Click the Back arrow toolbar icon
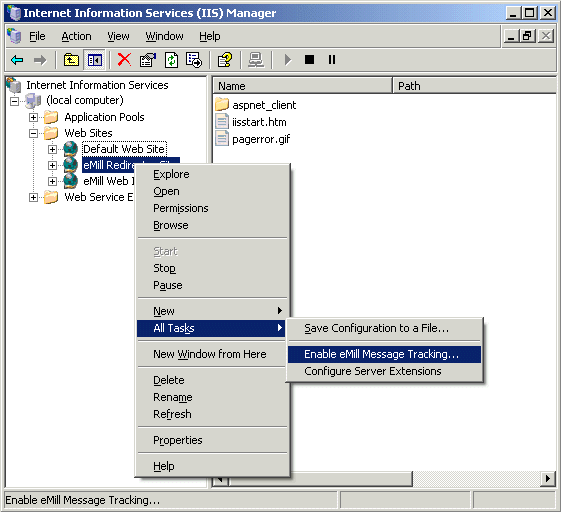Screen dimensions: 561x512 (17, 60)
